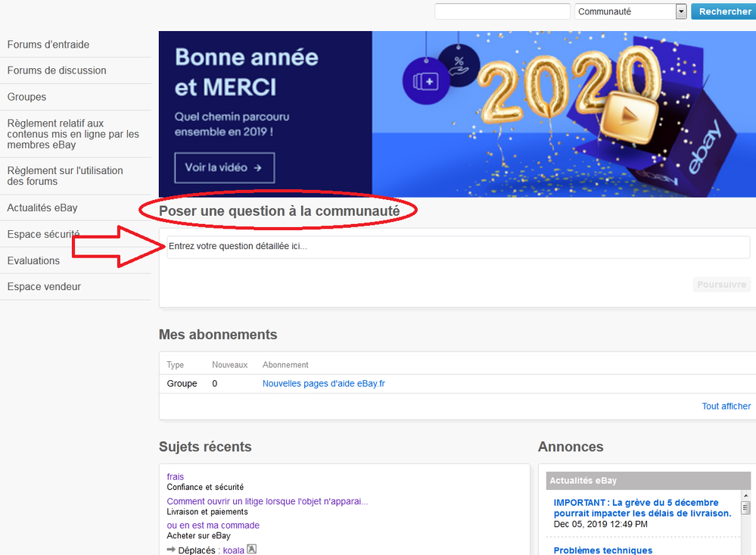Screen dimensions: 756x555
Task: Click the Déplacés arrow icon
Action: 171,549
